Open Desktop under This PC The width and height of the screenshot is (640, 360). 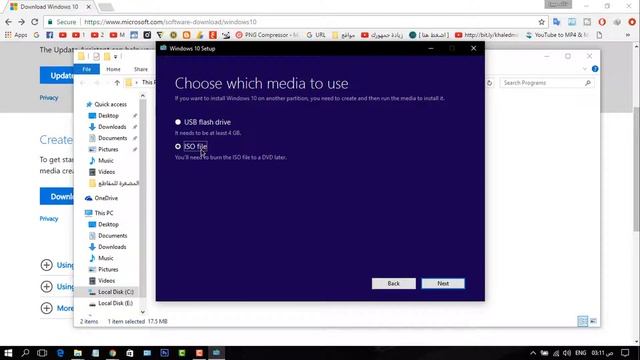point(104,224)
